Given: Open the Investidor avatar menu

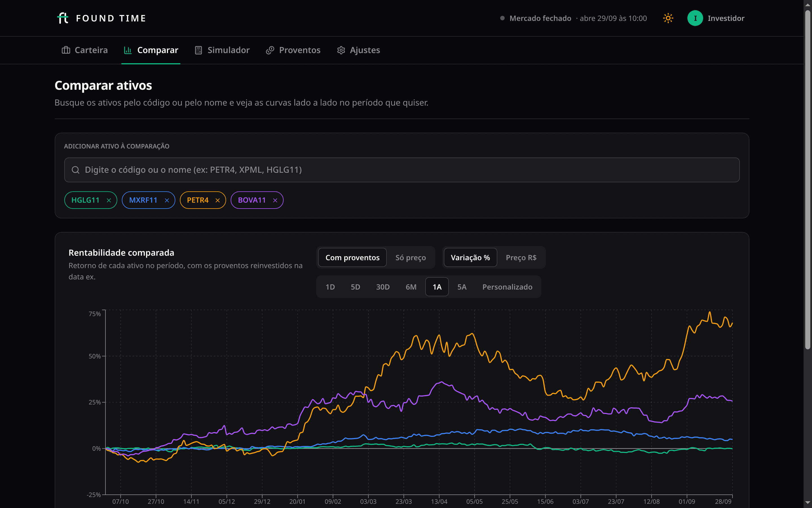Looking at the screenshot, I should [x=695, y=18].
